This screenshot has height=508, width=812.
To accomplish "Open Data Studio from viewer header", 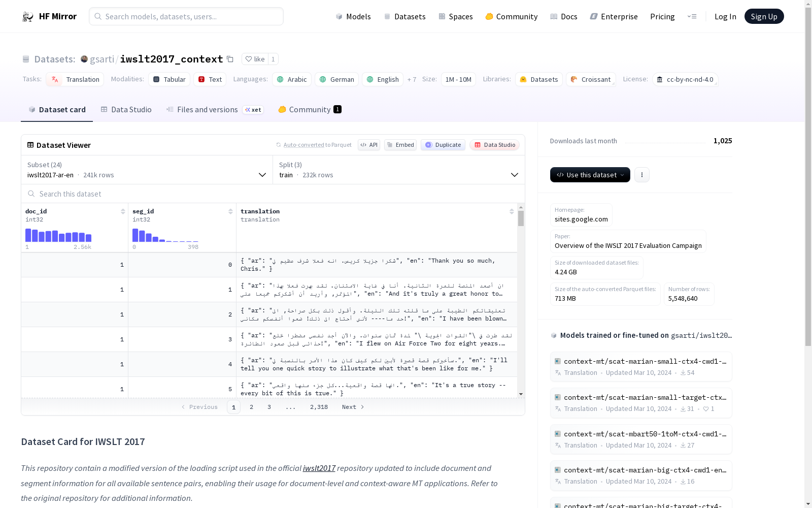I will tap(494, 145).
